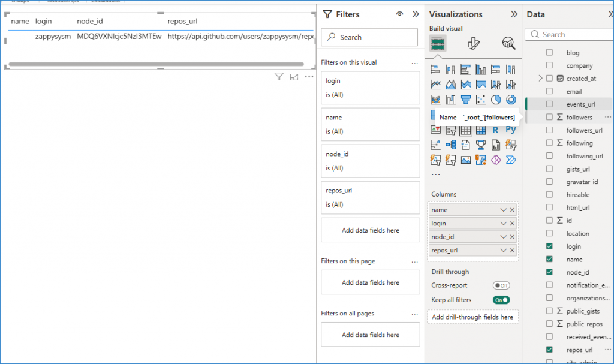The width and height of the screenshot is (614, 364).
Task: Select Line and clustered column chart visual
Action: tap(511, 85)
